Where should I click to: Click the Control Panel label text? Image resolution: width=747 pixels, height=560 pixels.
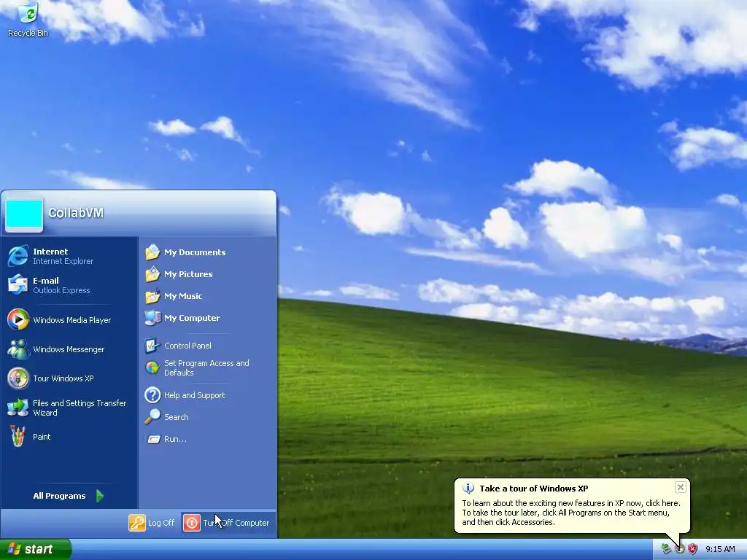[187, 345]
